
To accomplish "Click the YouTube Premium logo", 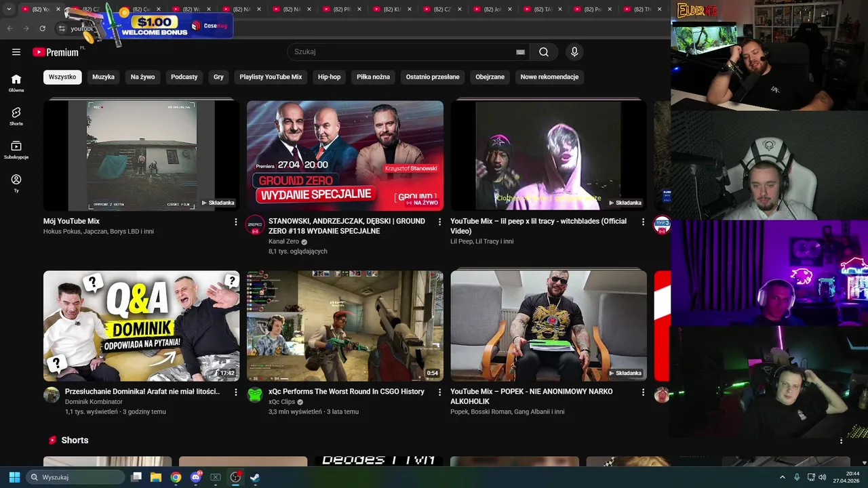I will pyautogui.click(x=56, y=52).
